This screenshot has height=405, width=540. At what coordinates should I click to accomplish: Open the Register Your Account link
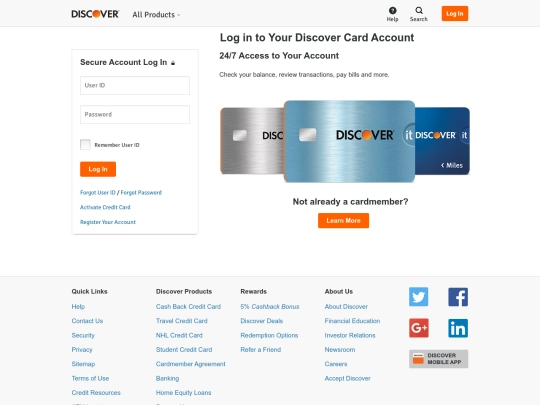click(108, 222)
